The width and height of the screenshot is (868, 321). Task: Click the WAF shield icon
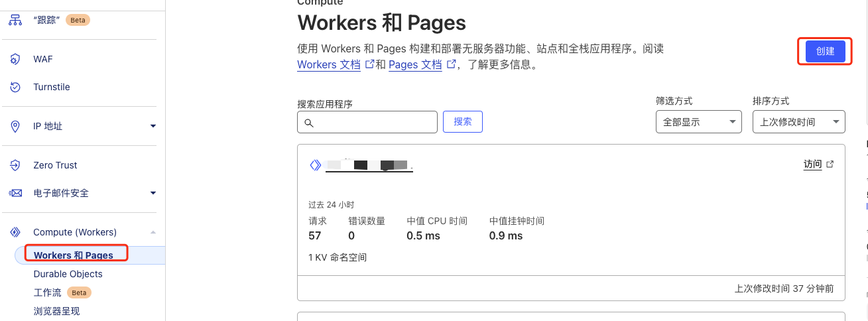point(15,59)
